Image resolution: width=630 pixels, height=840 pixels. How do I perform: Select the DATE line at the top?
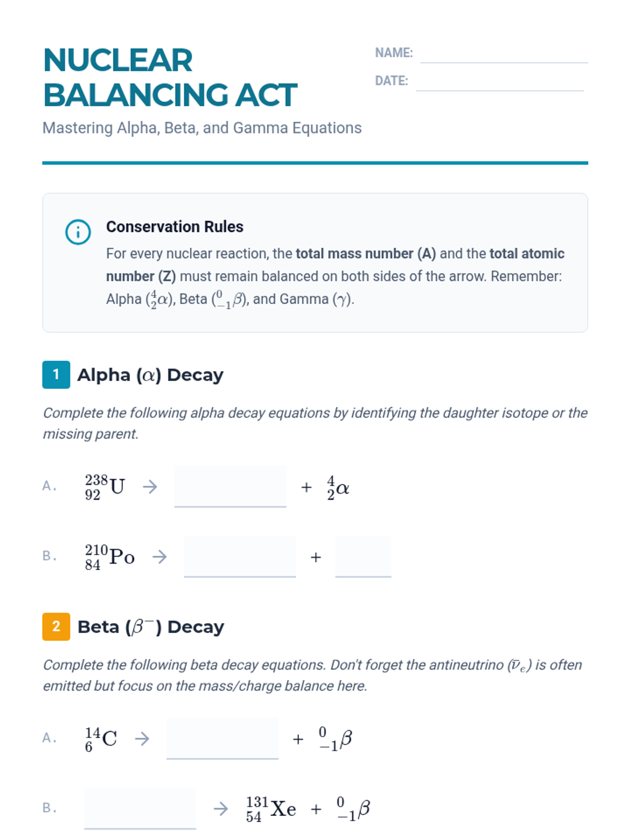(x=499, y=82)
